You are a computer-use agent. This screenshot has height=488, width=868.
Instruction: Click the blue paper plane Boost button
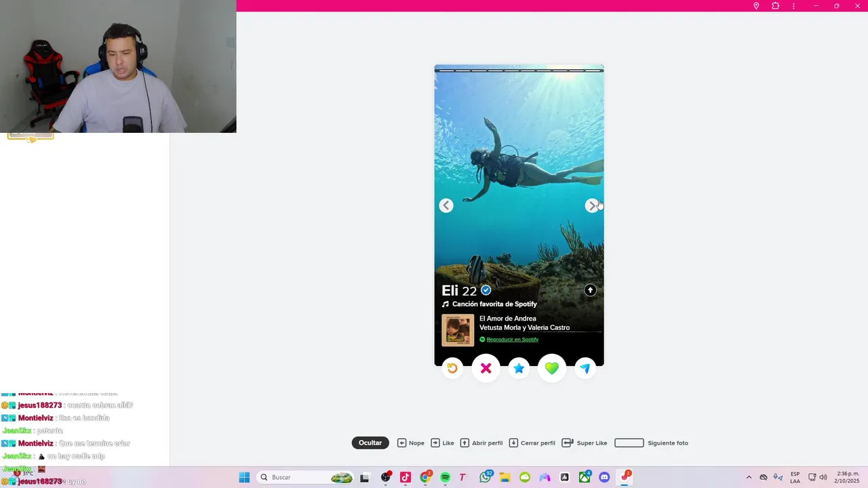[585, 368]
